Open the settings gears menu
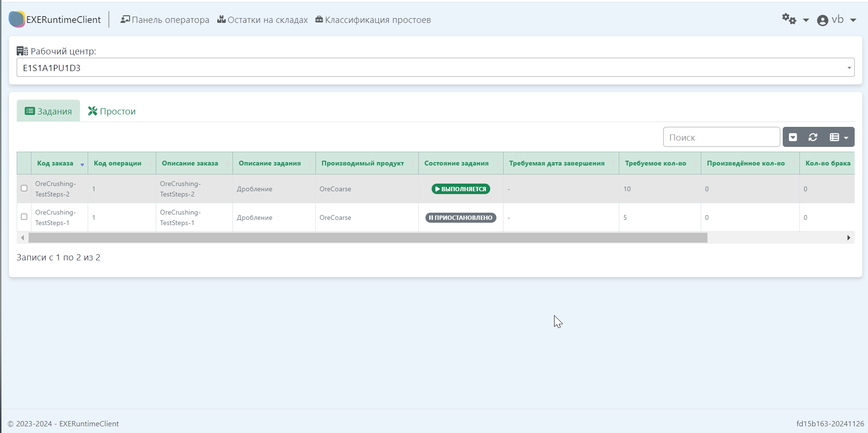The height and width of the screenshot is (433, 868). (795, 20)
